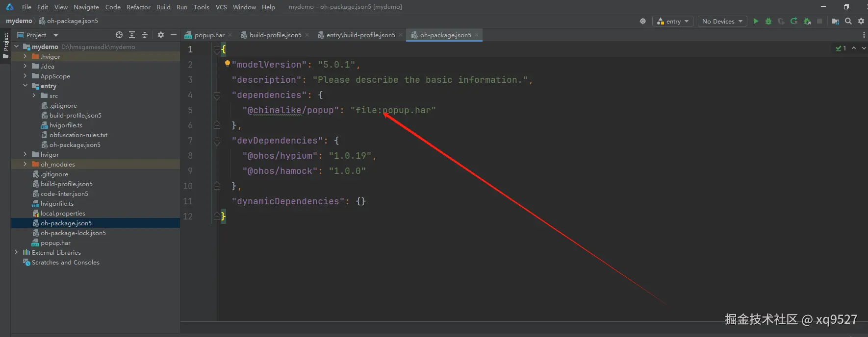Click the Run (green play) button
868x337 pixels.
pyautogui.click(x=756, y=21)
